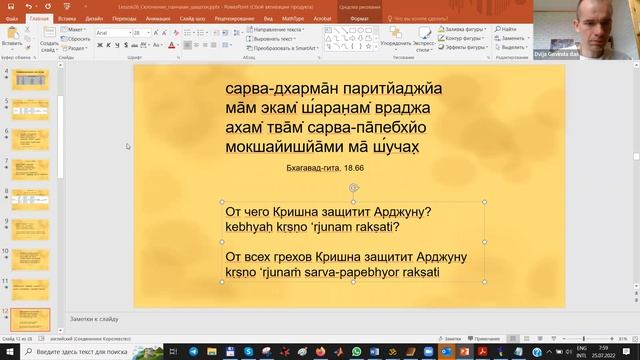
Task: Click the Найти find button
Action: (x=506, y=29)
